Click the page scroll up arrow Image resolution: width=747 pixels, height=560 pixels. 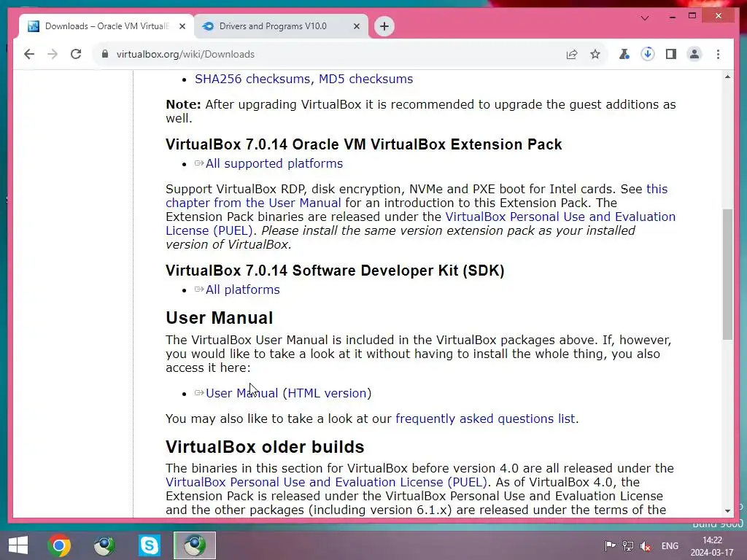click(x=727, y=77)
